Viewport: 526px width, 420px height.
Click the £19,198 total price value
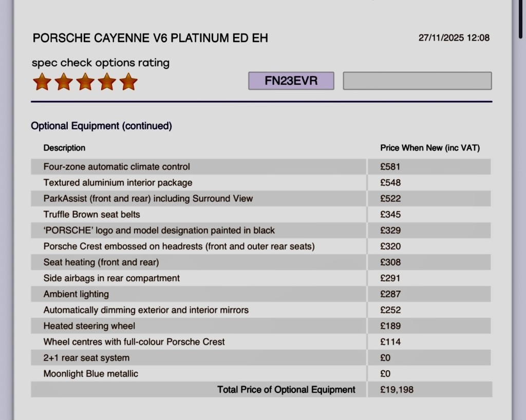coord(397,390)
